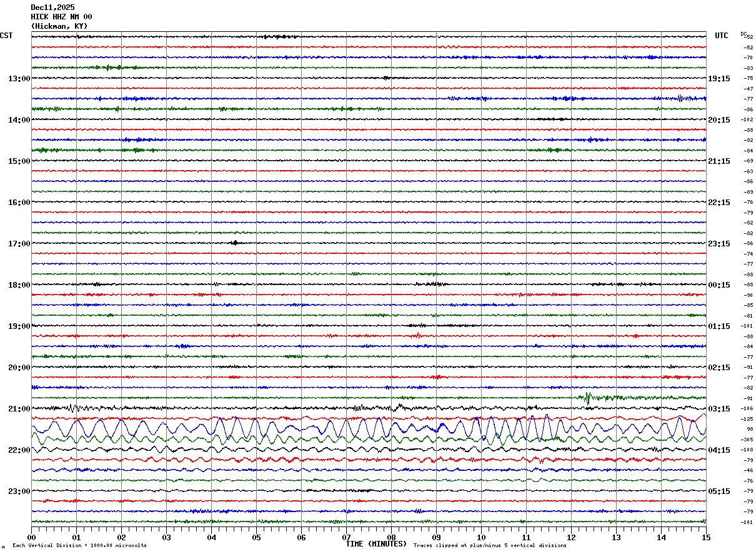Screen dimensions: 756x554
Task: Click minute 11 on the time axis
Action: pos(526,537)
